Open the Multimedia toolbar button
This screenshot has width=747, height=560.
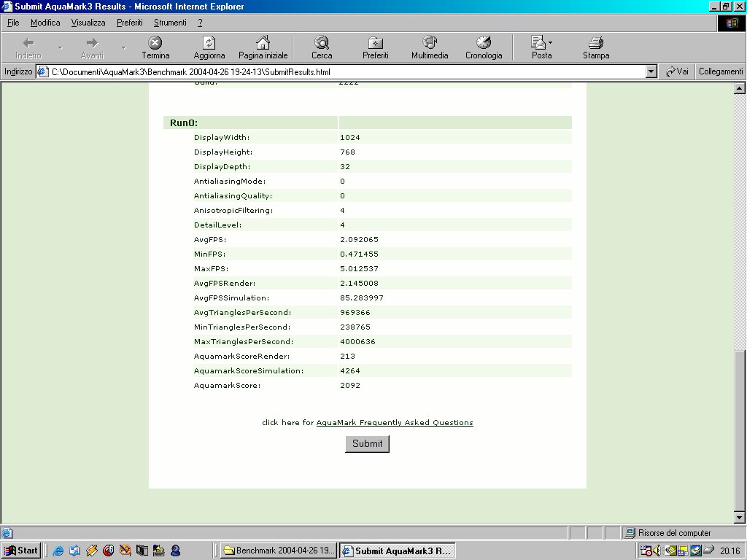pos(430,48)
